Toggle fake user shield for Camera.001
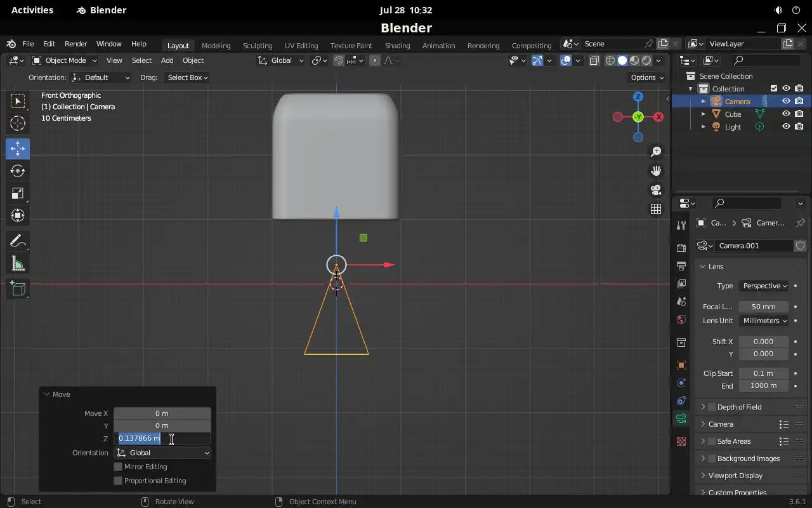This screenshot has height=508, width=812. point(801,246)
